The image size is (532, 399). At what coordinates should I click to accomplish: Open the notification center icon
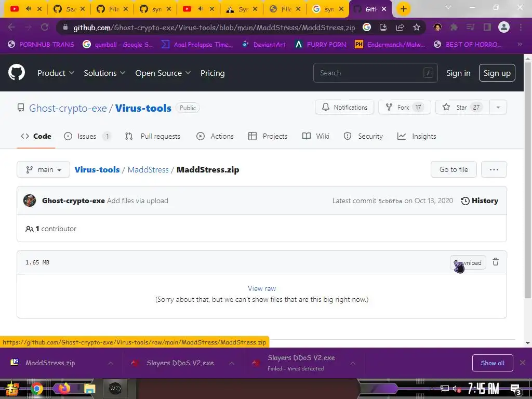pos(516,390)
